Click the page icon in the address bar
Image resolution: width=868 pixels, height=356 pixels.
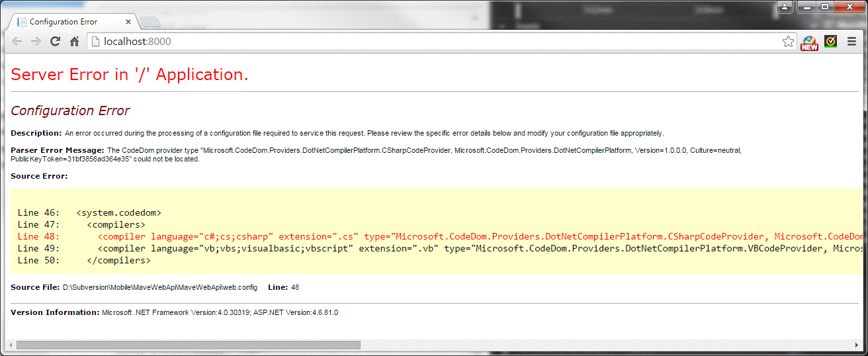(96, 42)
